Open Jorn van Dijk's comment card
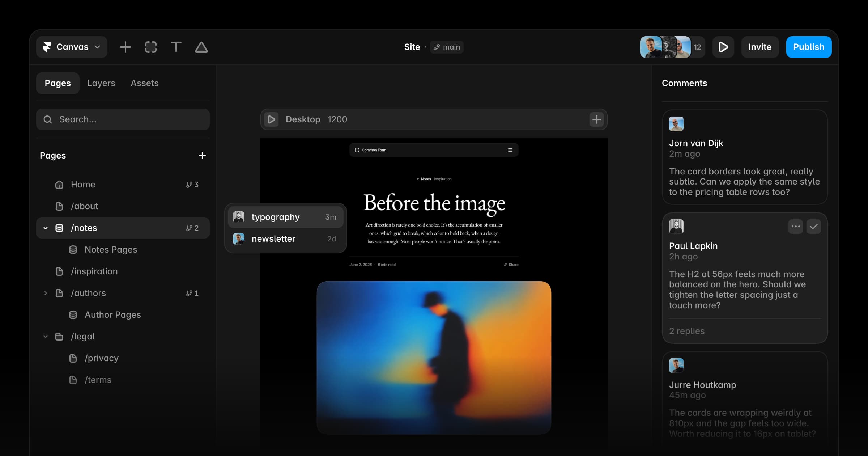Image resolution: width=868 pixels, height=456 pixels. point(745,157)
